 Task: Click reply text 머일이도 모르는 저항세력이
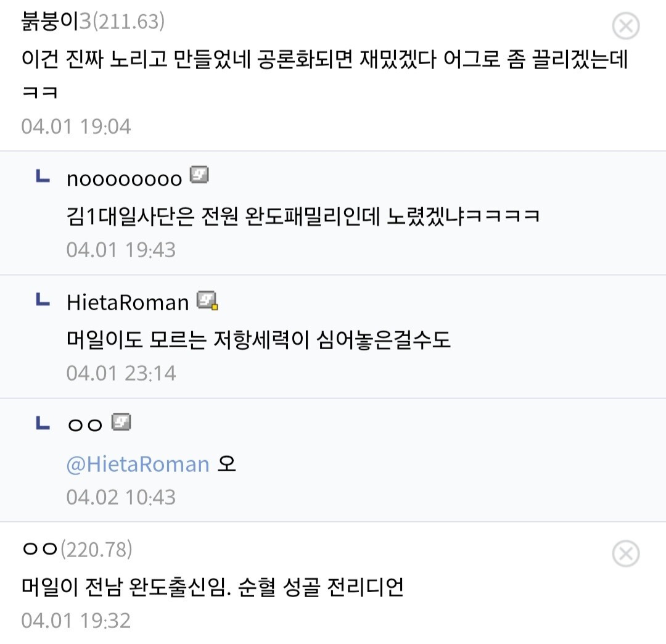258,339
